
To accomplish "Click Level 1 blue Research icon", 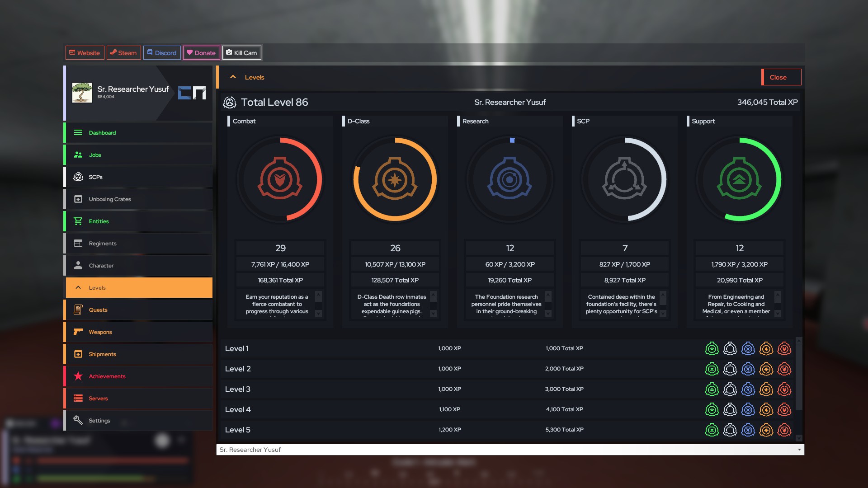I will pyautogui.click(x=748, y=348).
